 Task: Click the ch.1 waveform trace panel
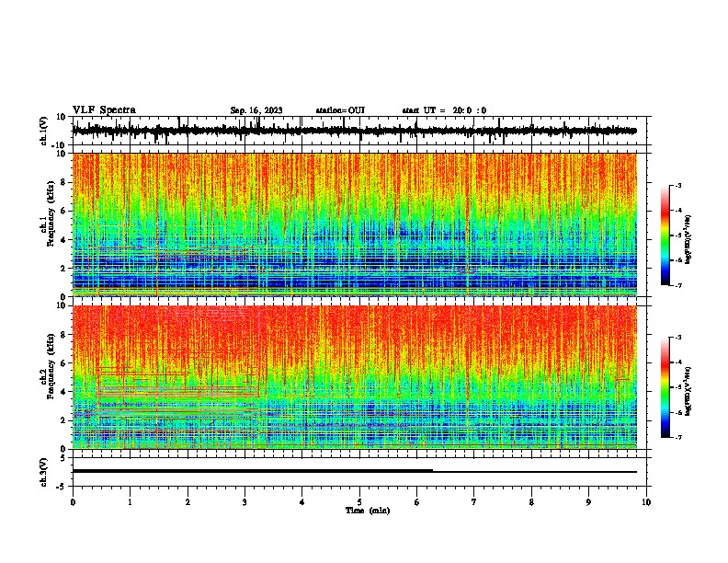(x=361, y=131)
